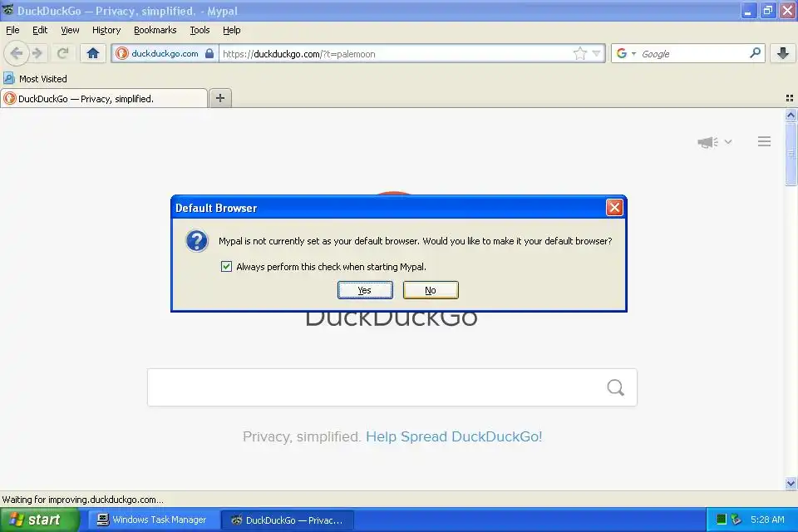Open the View menu

70,30
